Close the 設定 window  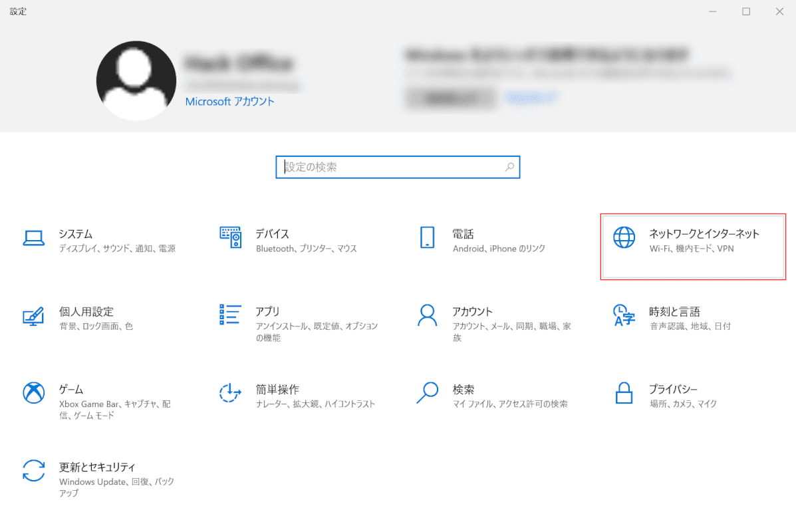779,12
